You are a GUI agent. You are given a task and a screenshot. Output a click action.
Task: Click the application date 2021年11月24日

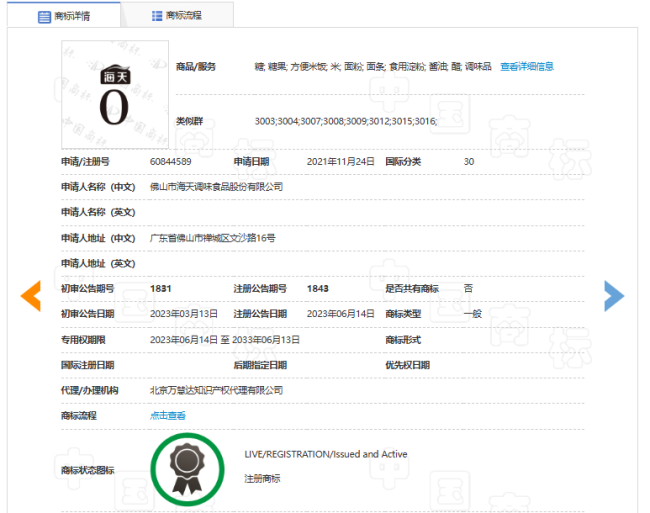coord(340,161)
